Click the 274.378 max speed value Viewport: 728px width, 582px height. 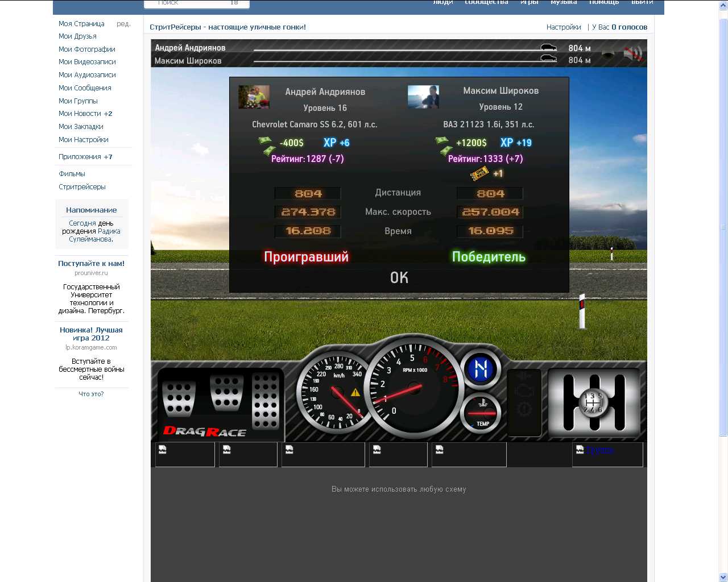[x=308, y=212]
